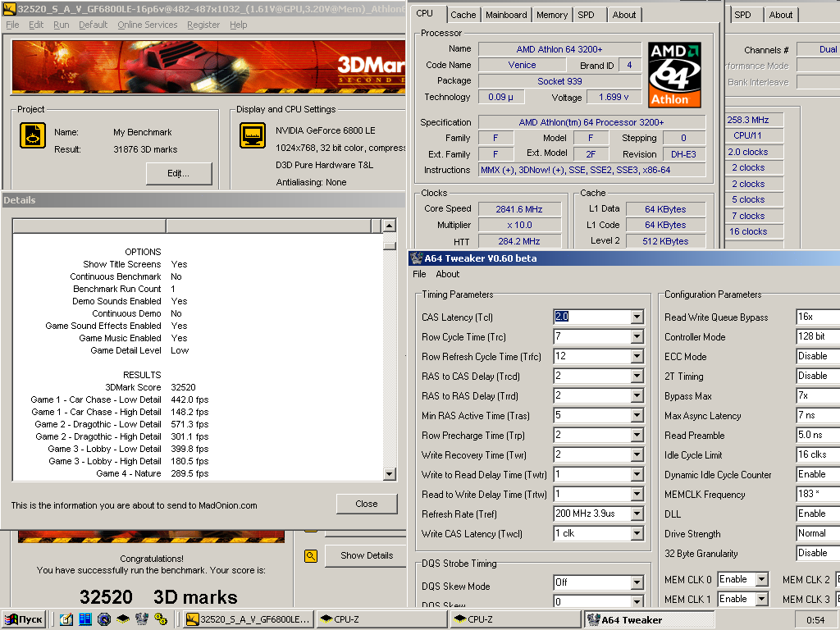Image resolution: width=840 pixels, height=630 pixels.
Task: Launch the A64 Tweaker quick launch icon
Action: (141, 619)
